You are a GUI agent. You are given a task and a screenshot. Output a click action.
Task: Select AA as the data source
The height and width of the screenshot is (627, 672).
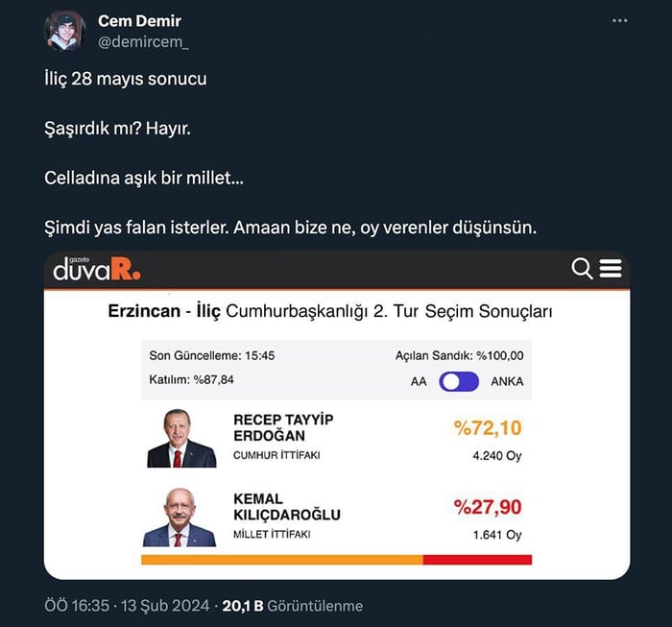419,381
